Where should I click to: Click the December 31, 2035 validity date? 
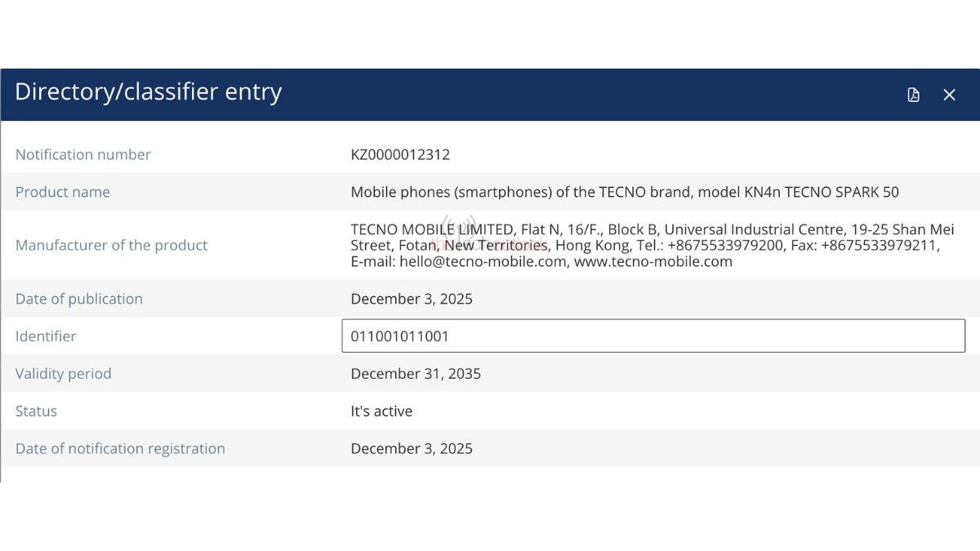[416, 373]
